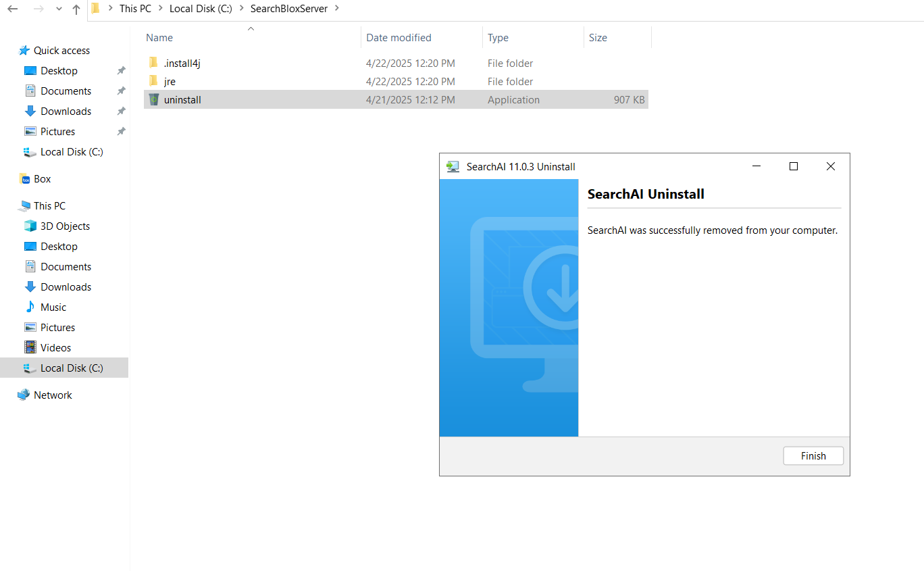
Task: Select Local Disk (C:) in breadcrumb
Action: pos(201,9)
